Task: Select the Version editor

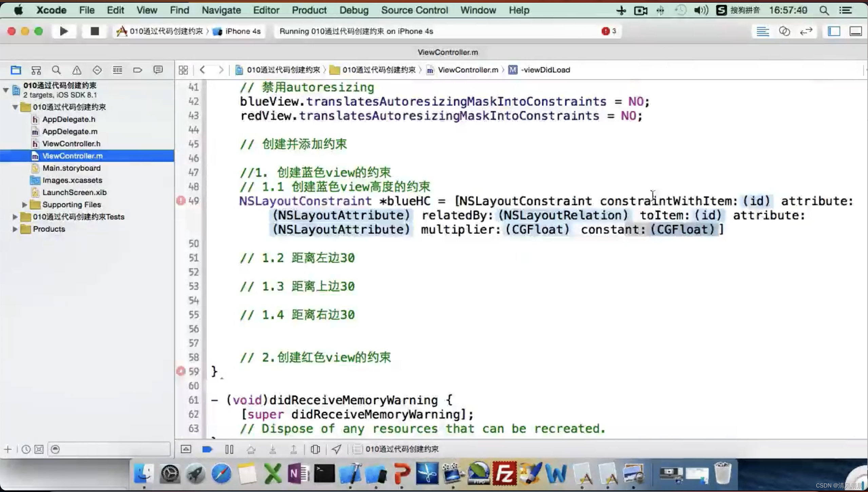Action: (x=806, y=31)
